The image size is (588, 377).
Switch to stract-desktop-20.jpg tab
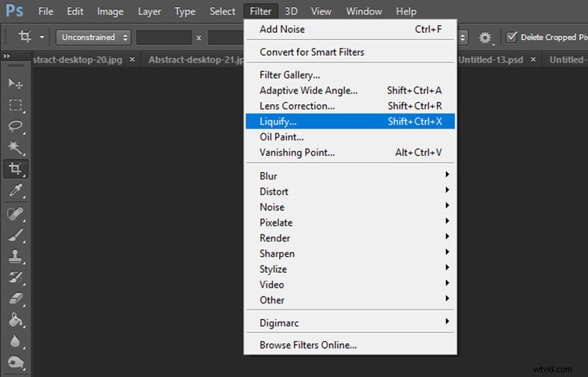(78, 60)
